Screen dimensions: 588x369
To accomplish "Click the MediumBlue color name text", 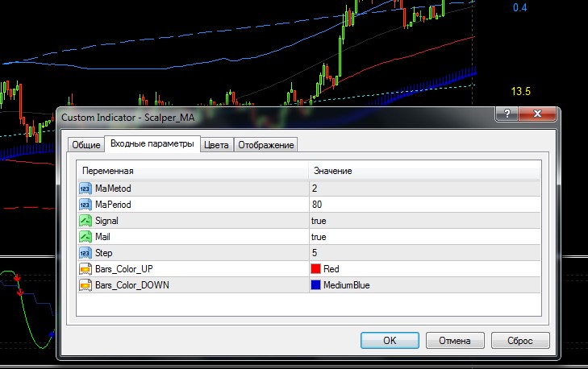I will point(347,285).
